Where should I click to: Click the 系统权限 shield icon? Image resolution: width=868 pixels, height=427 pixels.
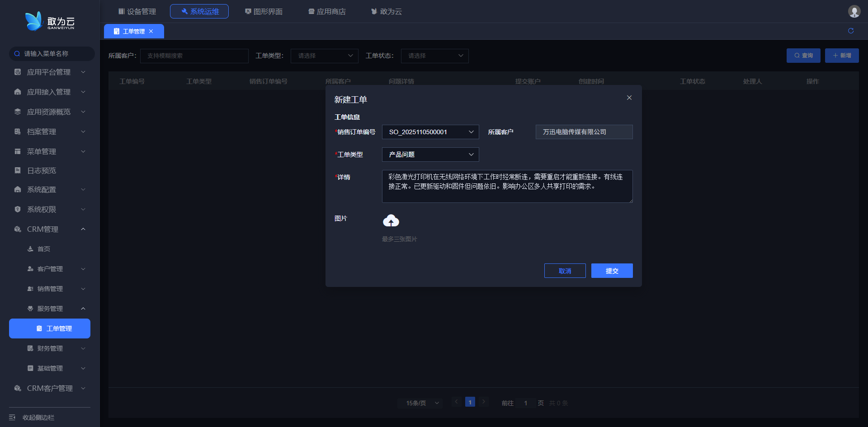pos(18,209)
